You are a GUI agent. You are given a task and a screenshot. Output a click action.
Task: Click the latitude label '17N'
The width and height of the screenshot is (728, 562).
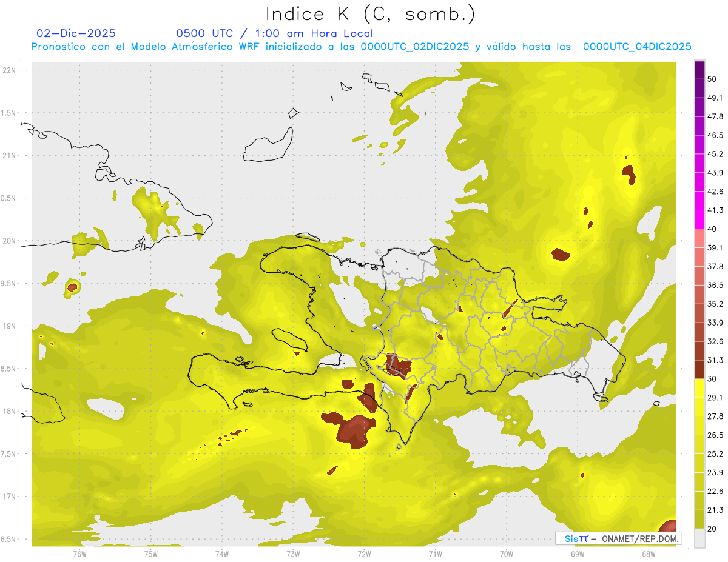[x=10, y=497]
